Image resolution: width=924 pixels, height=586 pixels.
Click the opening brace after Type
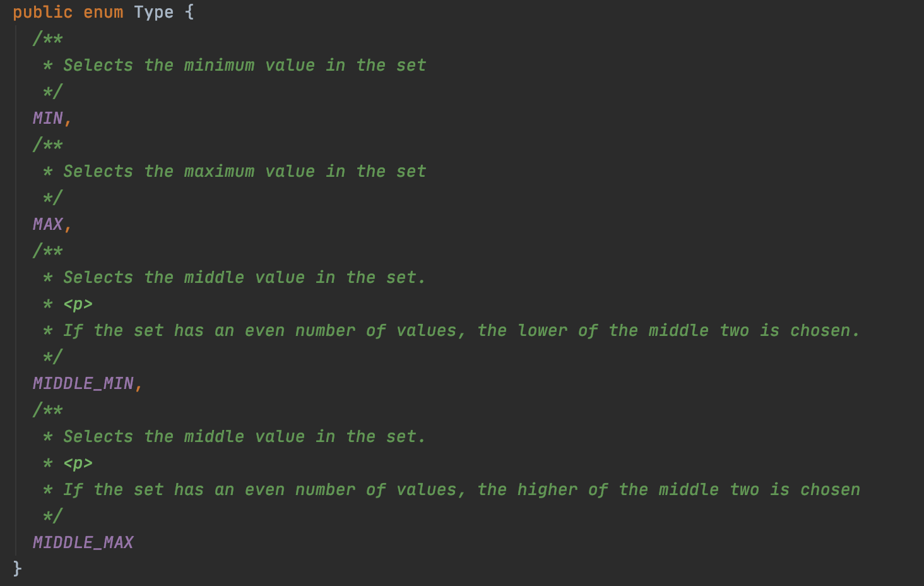[x=189, y=13]
